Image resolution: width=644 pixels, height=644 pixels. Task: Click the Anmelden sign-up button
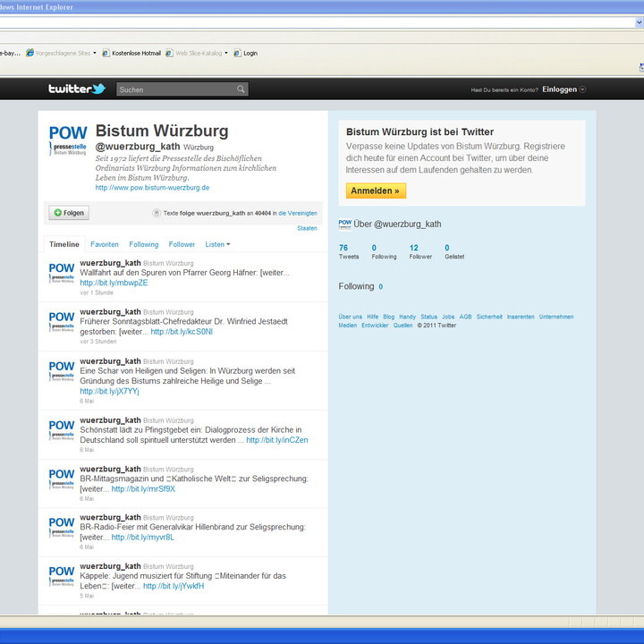tap(376, 191)
